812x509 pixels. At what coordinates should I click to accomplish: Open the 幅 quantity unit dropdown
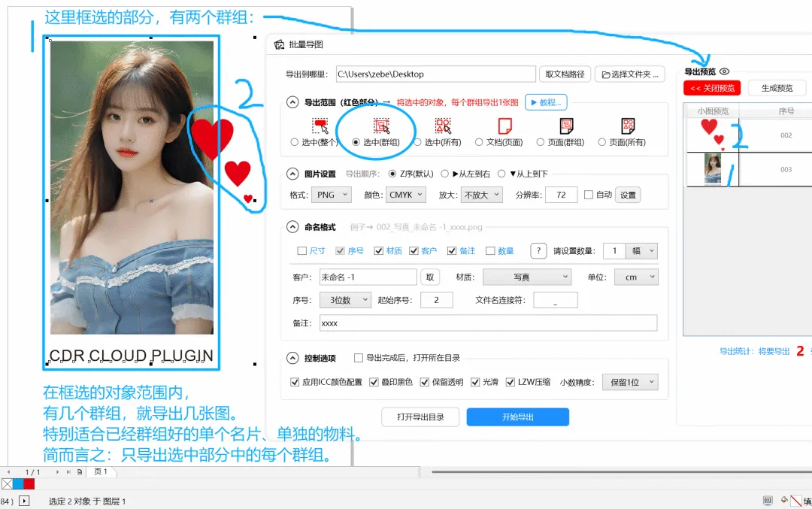coord(641,250)
